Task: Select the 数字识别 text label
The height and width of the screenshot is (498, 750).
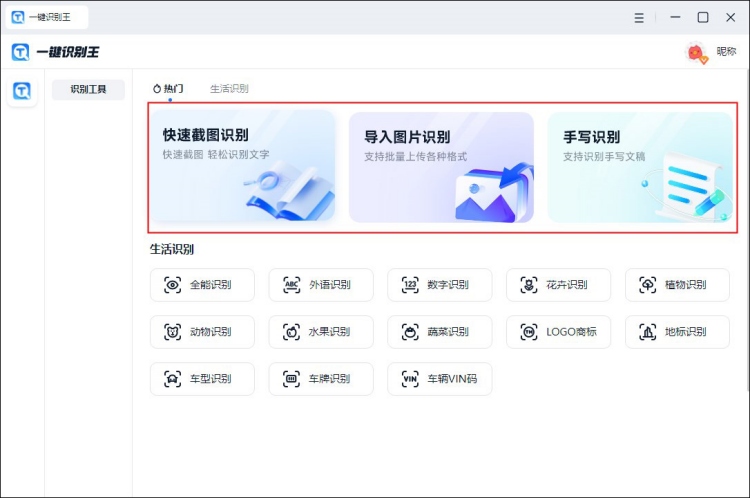Action: pyautogui.click(x=448, y=285)
